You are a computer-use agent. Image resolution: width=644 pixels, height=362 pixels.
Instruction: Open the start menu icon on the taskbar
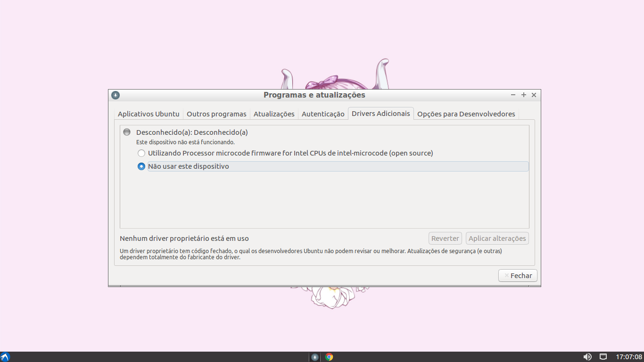pos(5,357)
